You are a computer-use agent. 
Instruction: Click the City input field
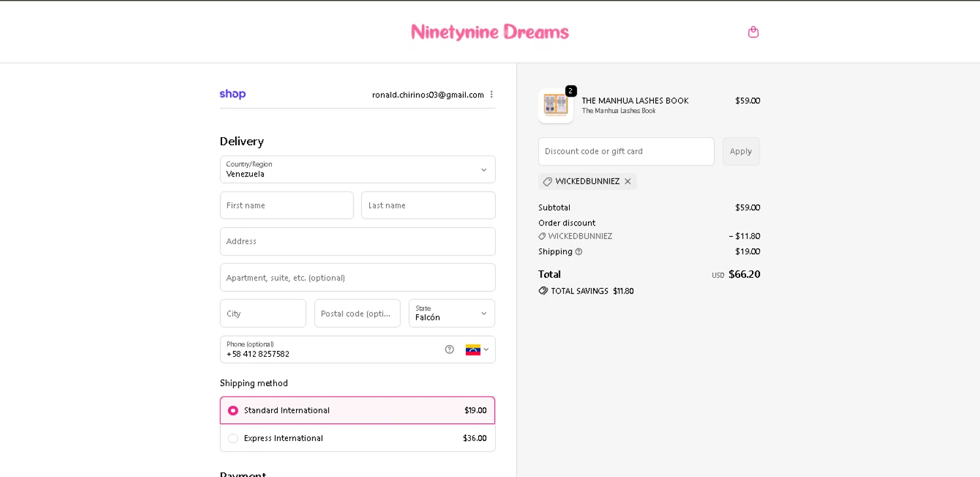click(263, 313)
